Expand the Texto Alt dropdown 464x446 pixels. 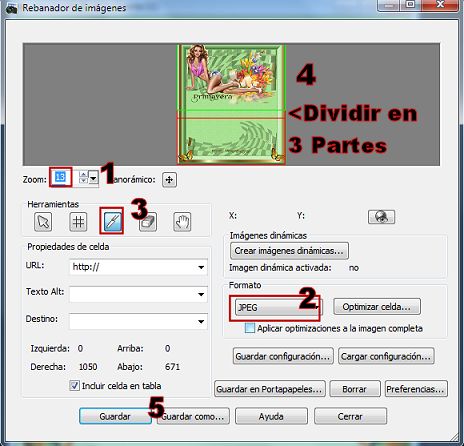click(201, 294)
